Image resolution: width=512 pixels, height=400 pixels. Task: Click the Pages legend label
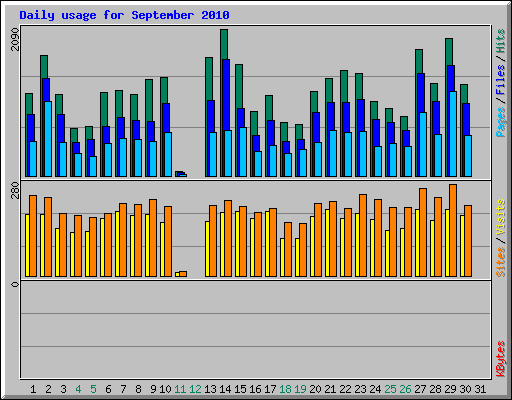pos(501,122)
